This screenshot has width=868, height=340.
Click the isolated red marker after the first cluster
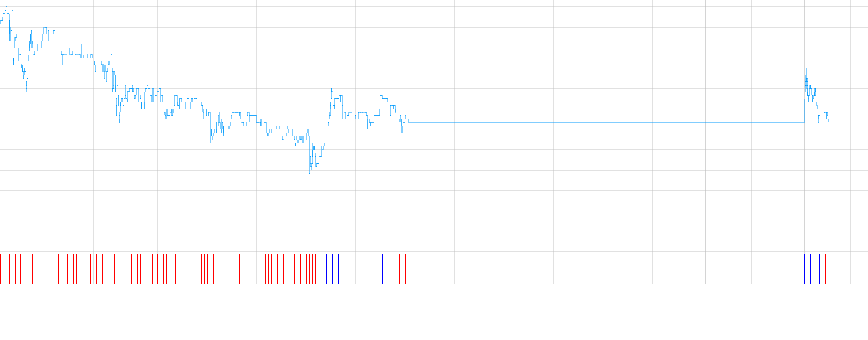click(x=33, y=269)
